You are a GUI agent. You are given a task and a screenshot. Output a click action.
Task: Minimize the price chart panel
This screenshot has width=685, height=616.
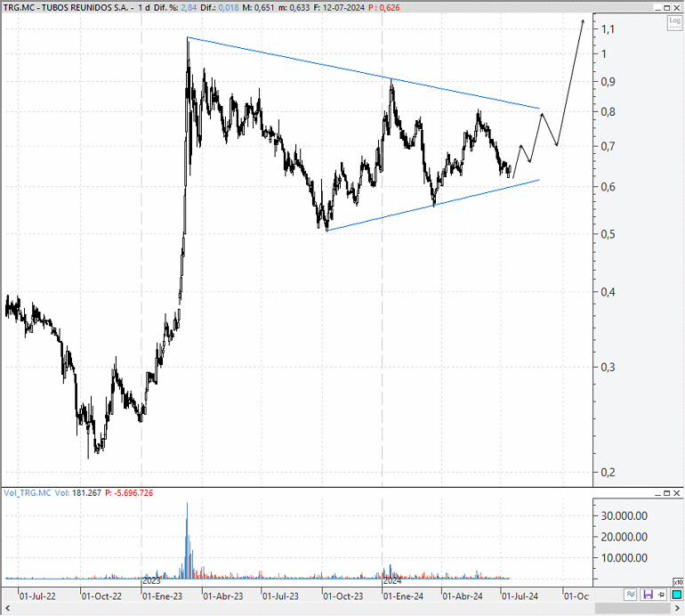(x=658, y=8)
